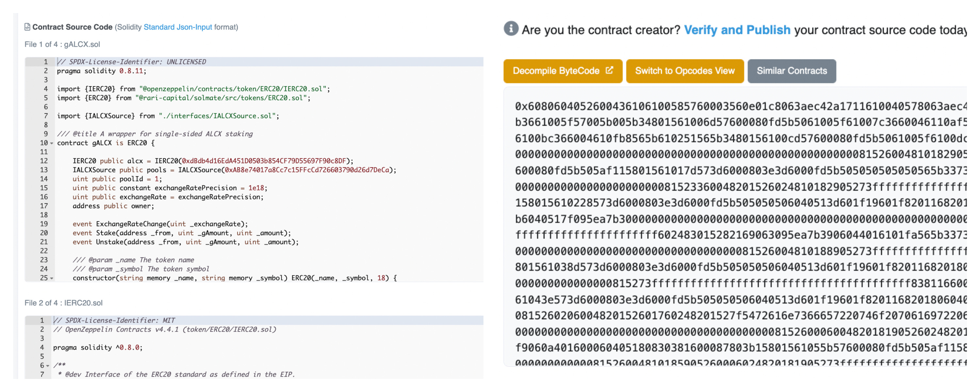Viewport: 980px width, 392px height.
Task: Click line number 12 in the gALCX.sol viewer
Action: [44, 161]
